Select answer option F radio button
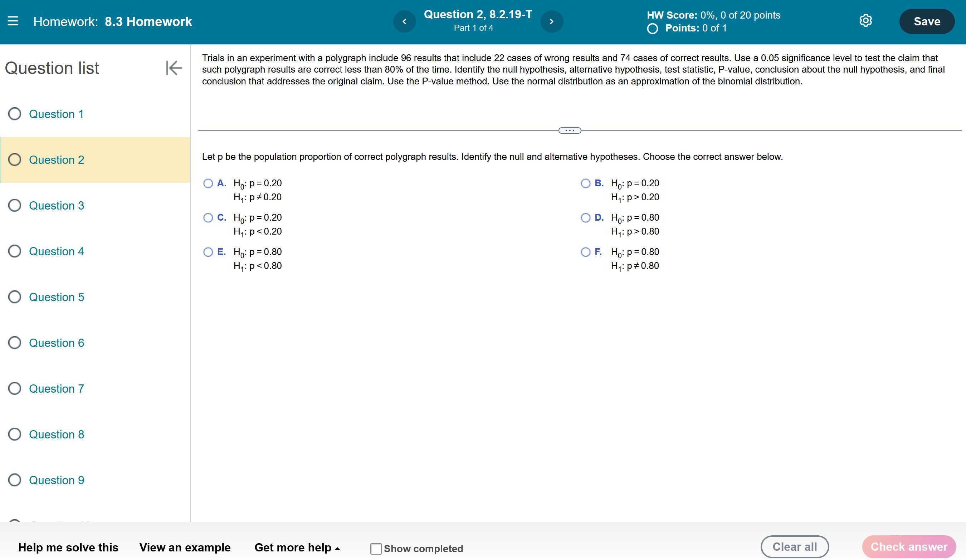 (585, 252)
